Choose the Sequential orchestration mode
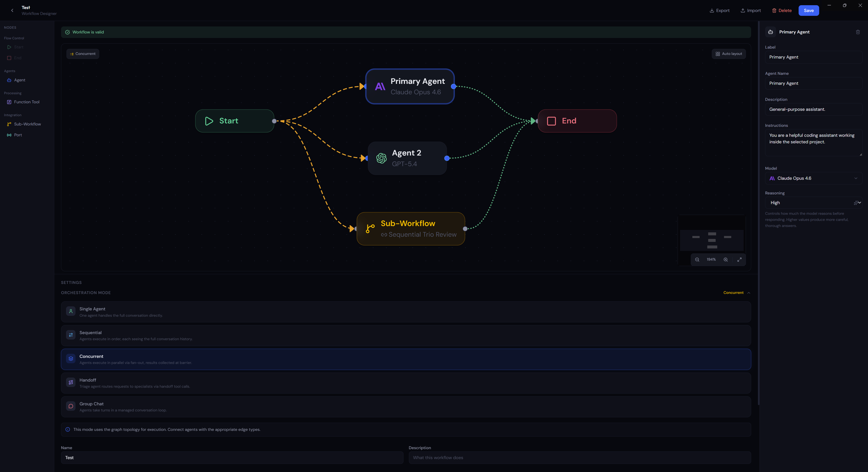868x472 pixels. (406, 335)
